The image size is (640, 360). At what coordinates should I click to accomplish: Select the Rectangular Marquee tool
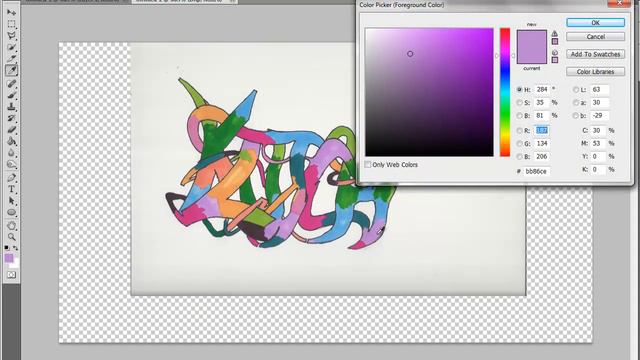coord(11,24)
